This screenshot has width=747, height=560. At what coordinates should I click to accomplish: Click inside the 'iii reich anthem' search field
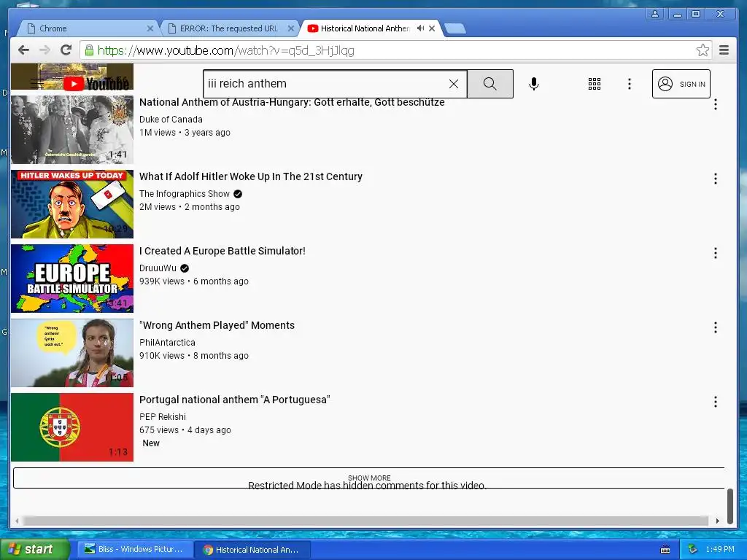326,84
